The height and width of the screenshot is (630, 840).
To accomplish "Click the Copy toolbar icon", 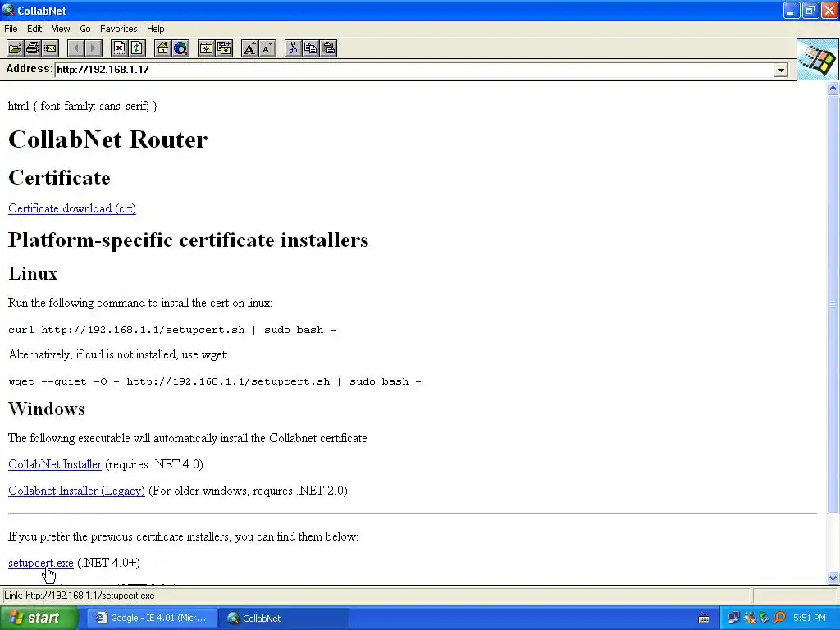I will coord(310,48).
